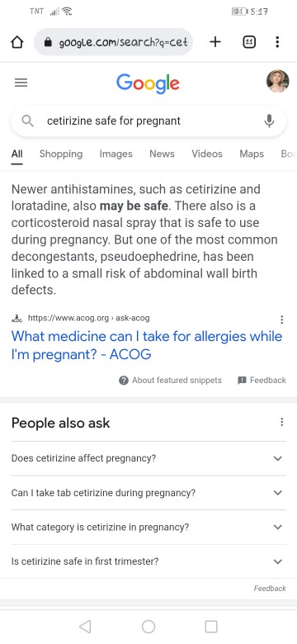Expand "What category is cetirizine in pregnancy?"
297x644 pixels.
click(x=148, y=527)
